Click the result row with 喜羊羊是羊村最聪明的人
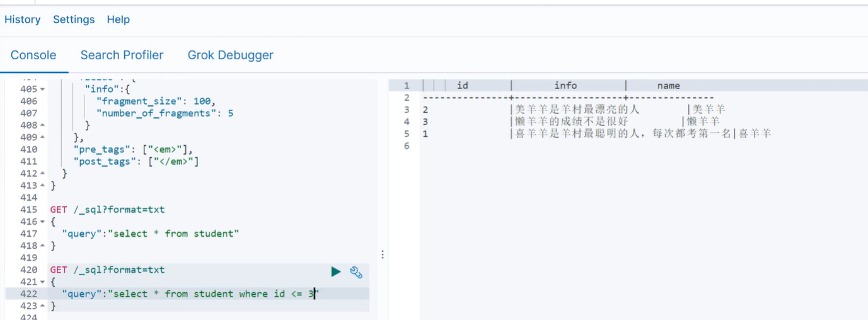Image resolution: width=868 pixels, height=320 pixels. pyautogui.click(x=596, y=133)
